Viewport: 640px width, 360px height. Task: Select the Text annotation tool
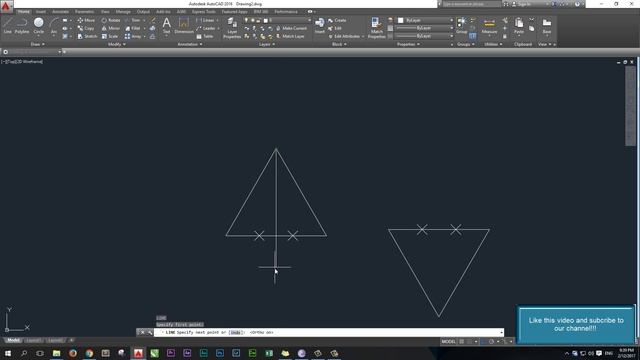pos(166,26)
